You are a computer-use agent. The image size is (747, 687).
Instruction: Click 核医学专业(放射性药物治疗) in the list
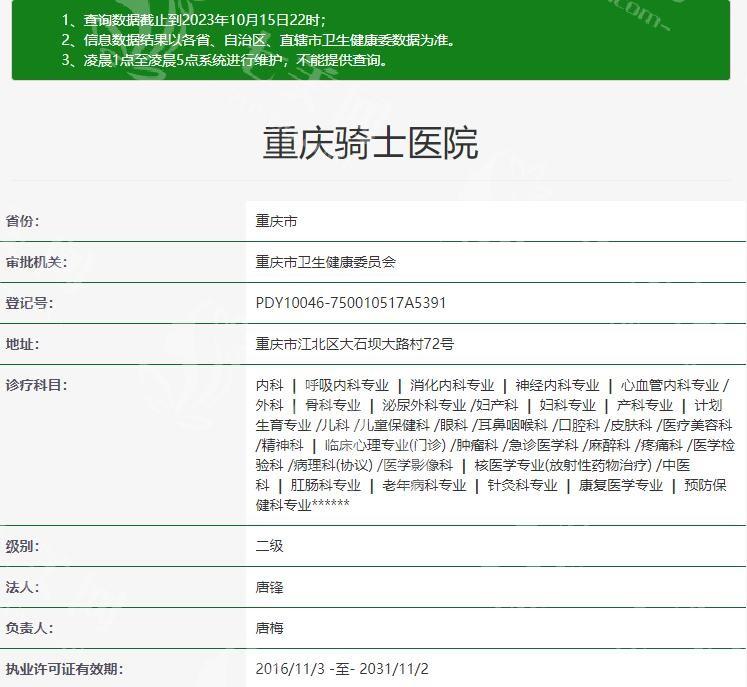coord(563,465)
